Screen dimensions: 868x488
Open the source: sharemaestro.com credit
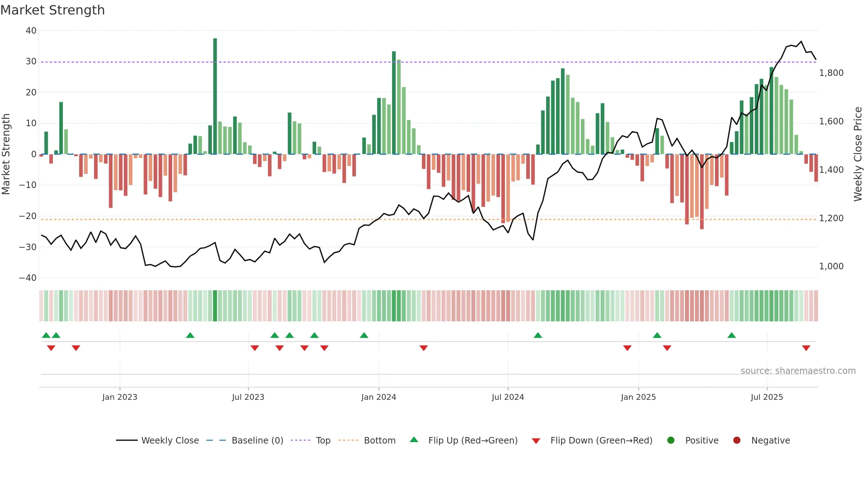pyautogui.click(x=798, y=371)
